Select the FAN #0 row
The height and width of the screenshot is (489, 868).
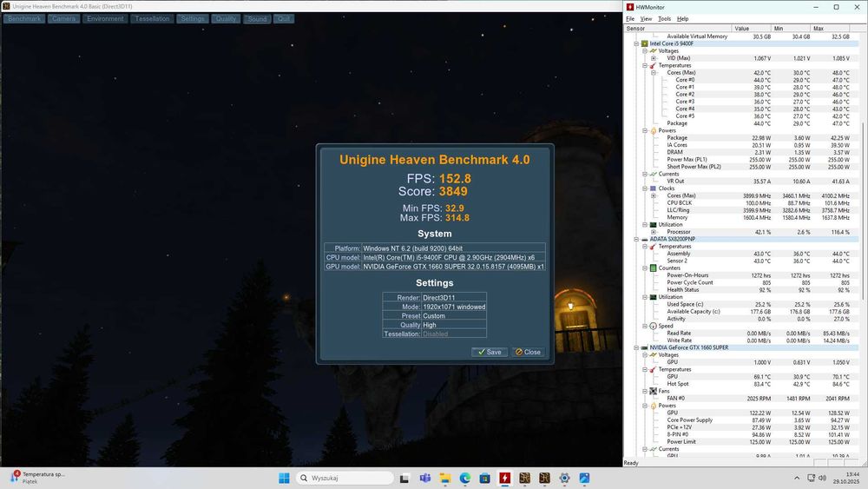pyautogui.click(x=742, y=398)
